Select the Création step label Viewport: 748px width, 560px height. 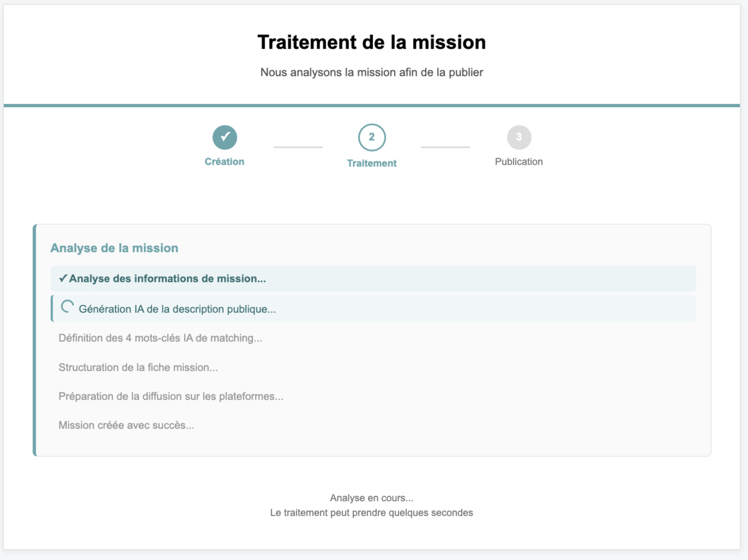pyautogui.click(x=224, y=161)
